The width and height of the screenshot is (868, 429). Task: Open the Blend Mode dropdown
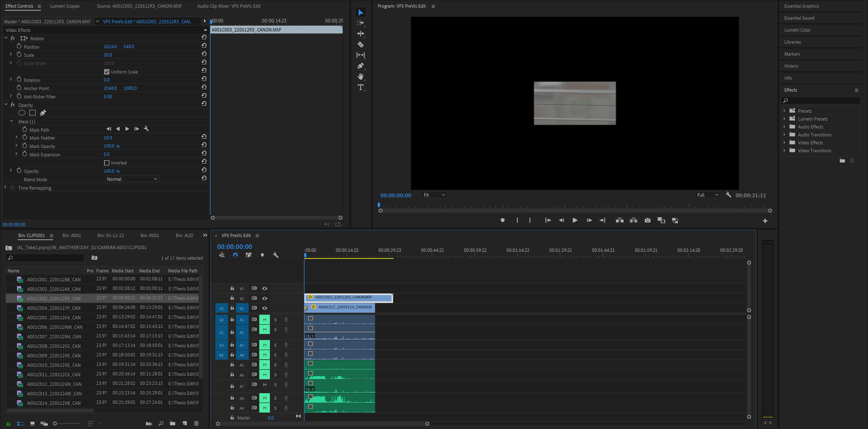131,179
